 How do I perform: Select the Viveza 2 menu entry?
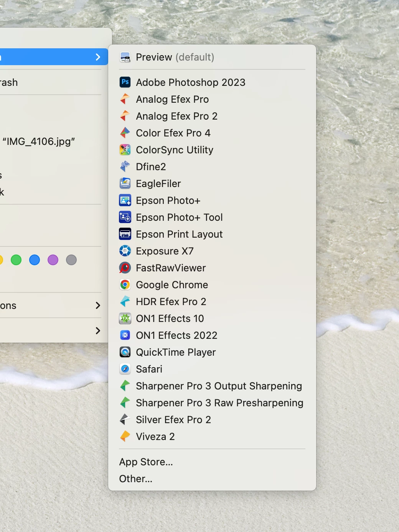tap(212, 436)
